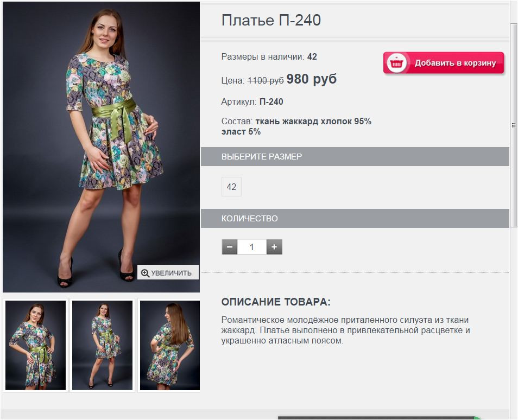Click the quantity input field showing 1
The height and width of the screenshot is (420, 518).
pyautogui.click(x=252, y=247)
